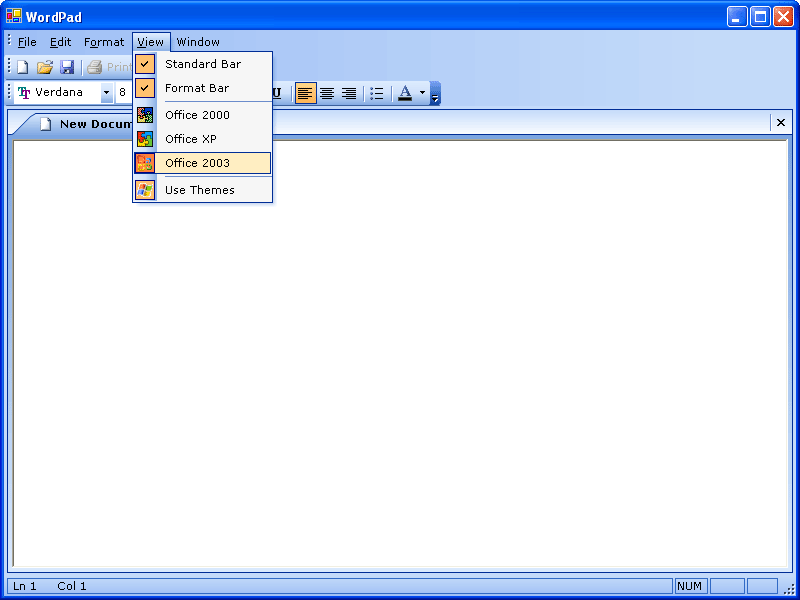Image resolution: width=800 pixels, height=600 pixels.
Task: Close the View menu
Action: [x=151, y=42]
